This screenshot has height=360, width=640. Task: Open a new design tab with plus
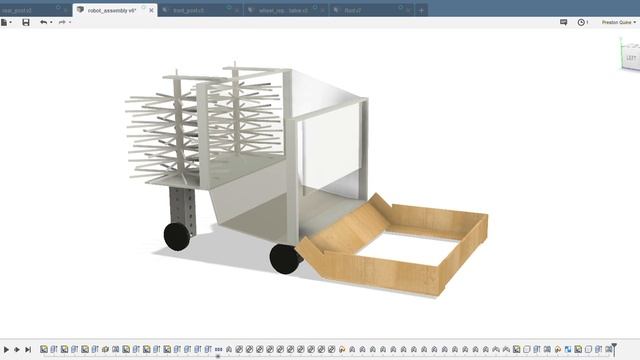[421, 11]
